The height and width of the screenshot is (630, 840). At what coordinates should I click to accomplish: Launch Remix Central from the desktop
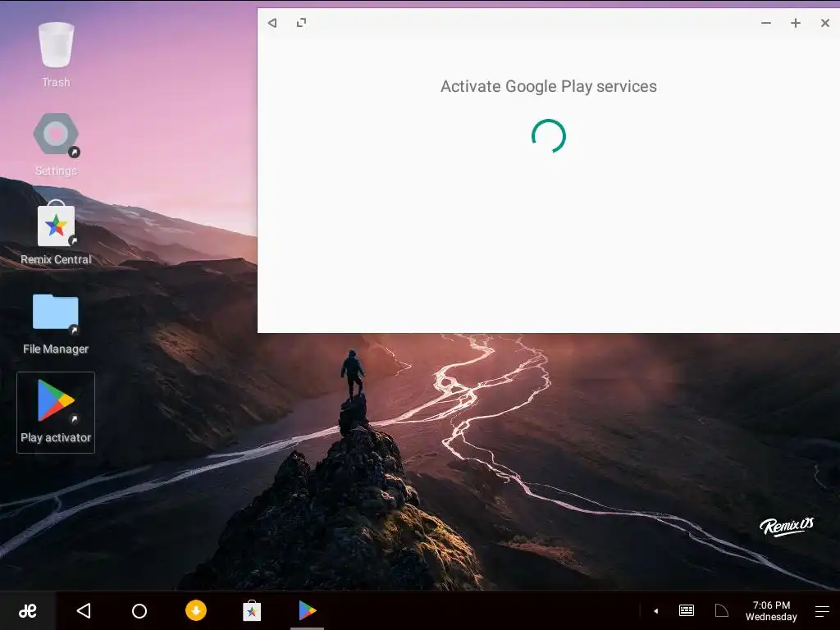tap(56, 232)
